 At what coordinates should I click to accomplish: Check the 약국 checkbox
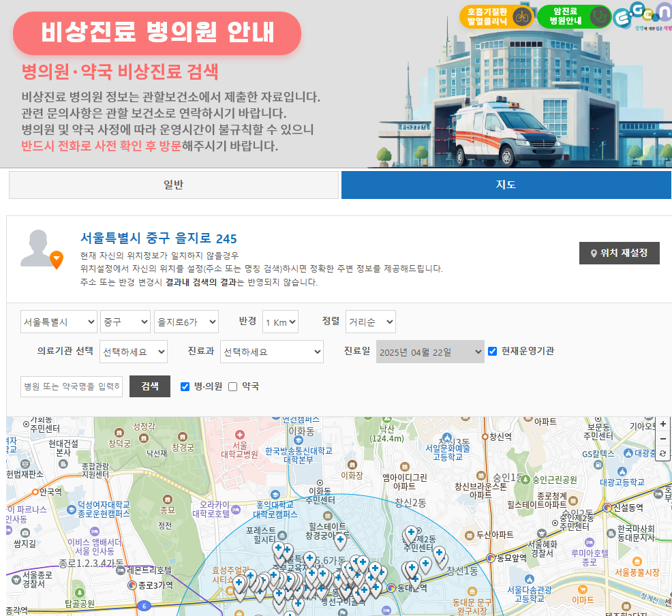click(x=232, y=387)
